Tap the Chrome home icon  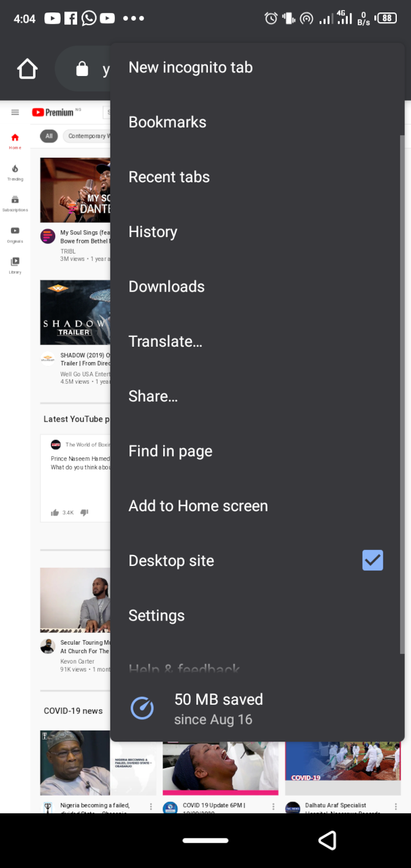click(28, 69)
